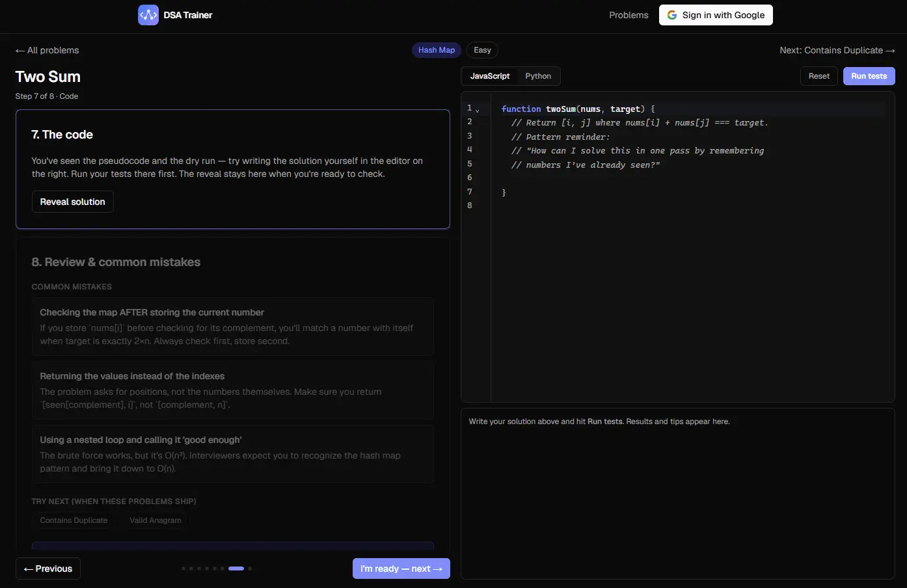Screen dimensions: 907x588
Task: Select the first step progress dot
Action: click(183, 568)
